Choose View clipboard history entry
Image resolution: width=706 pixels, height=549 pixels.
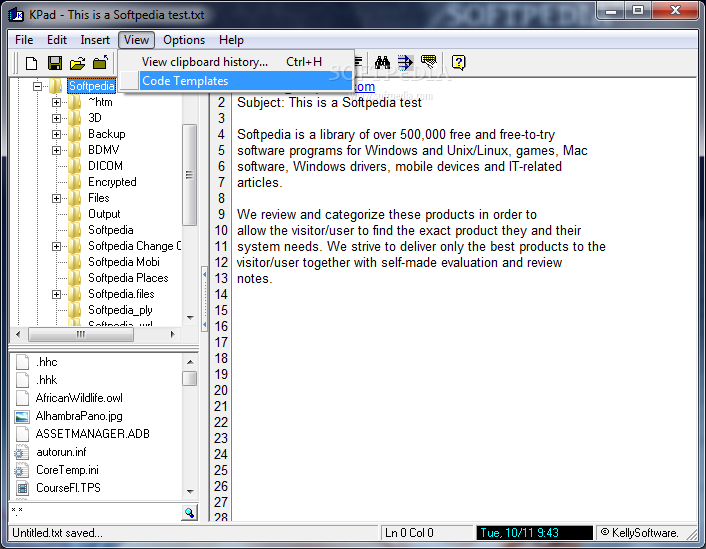tap(236, 62)
